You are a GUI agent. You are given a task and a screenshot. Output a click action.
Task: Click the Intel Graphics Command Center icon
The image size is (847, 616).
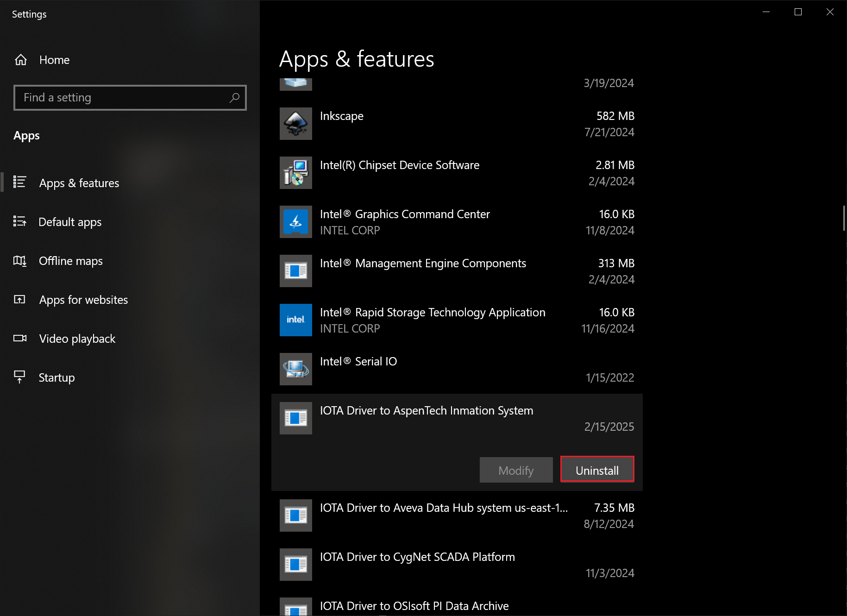point(296,222)
